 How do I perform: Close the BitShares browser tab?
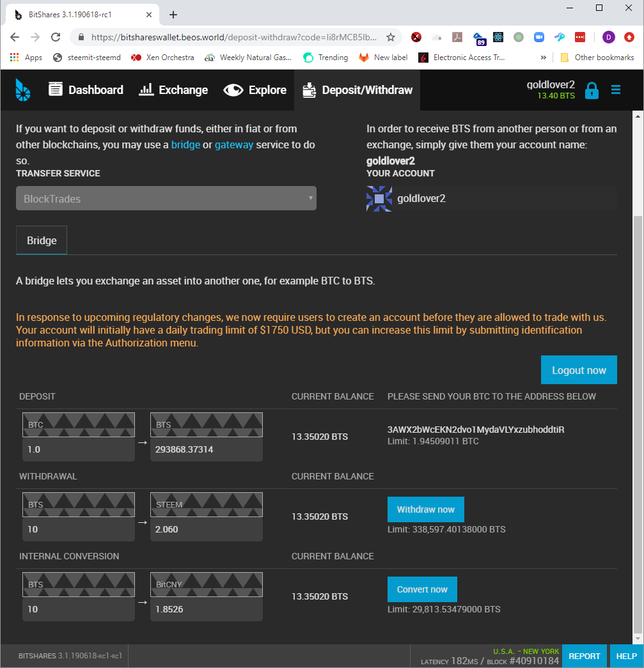pyautogui.click(x=149, y=15)
